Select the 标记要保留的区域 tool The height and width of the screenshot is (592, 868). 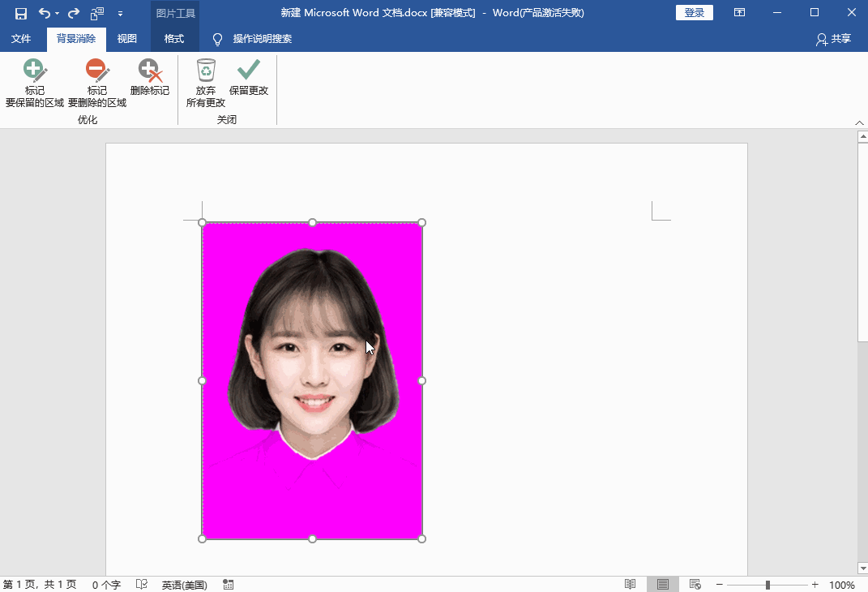pyautogui.click(x=35, y=83)
